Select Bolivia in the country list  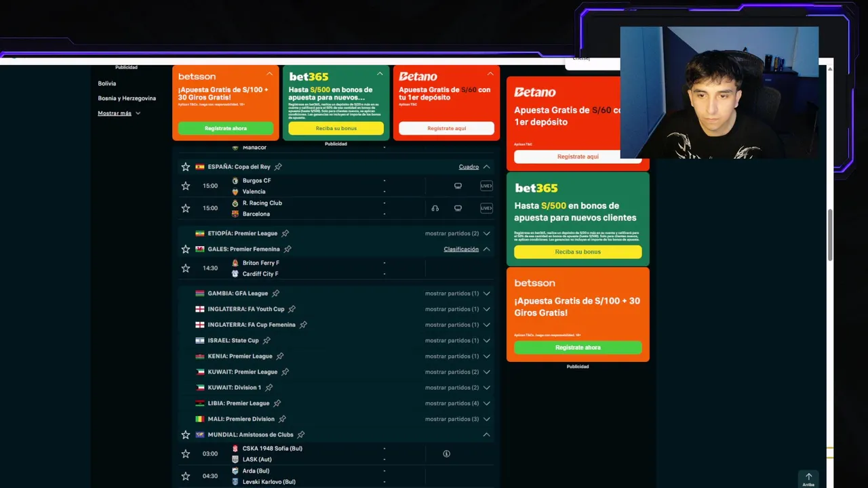tap(106, 83)
